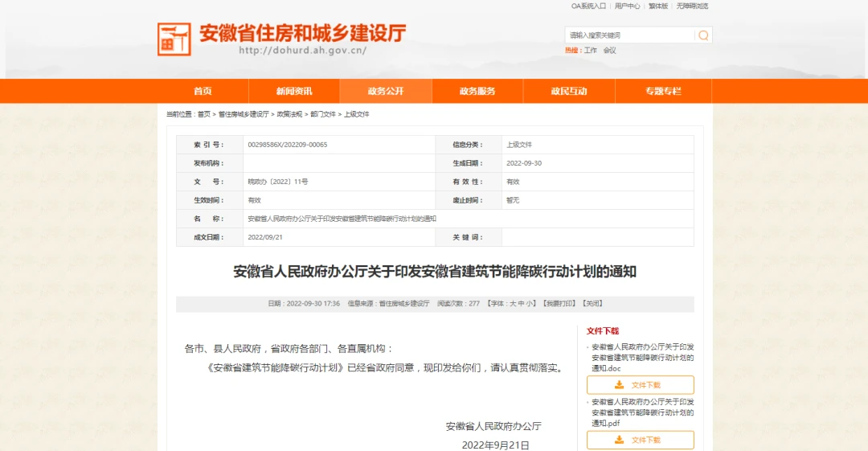Viewport: 868px width, 451px height.
Task: Download the .pdf file via 文件下载 button
Action: point(640,440)
